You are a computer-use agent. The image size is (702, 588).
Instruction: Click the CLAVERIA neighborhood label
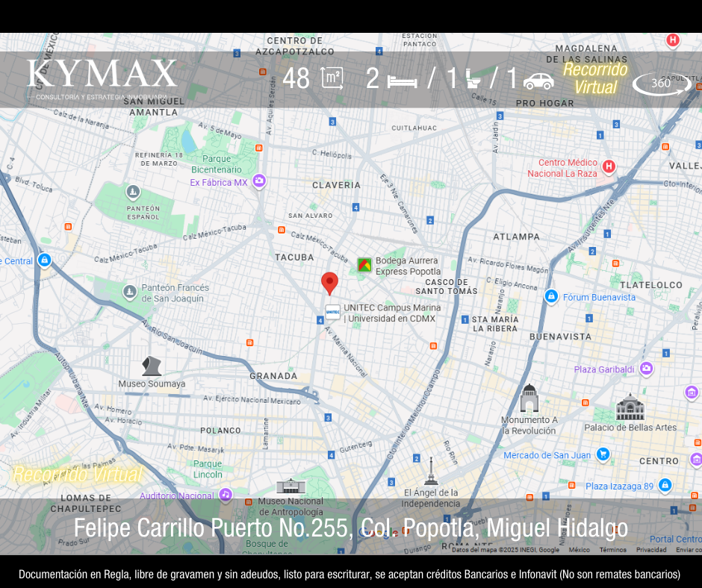click(x=336, y=185)
